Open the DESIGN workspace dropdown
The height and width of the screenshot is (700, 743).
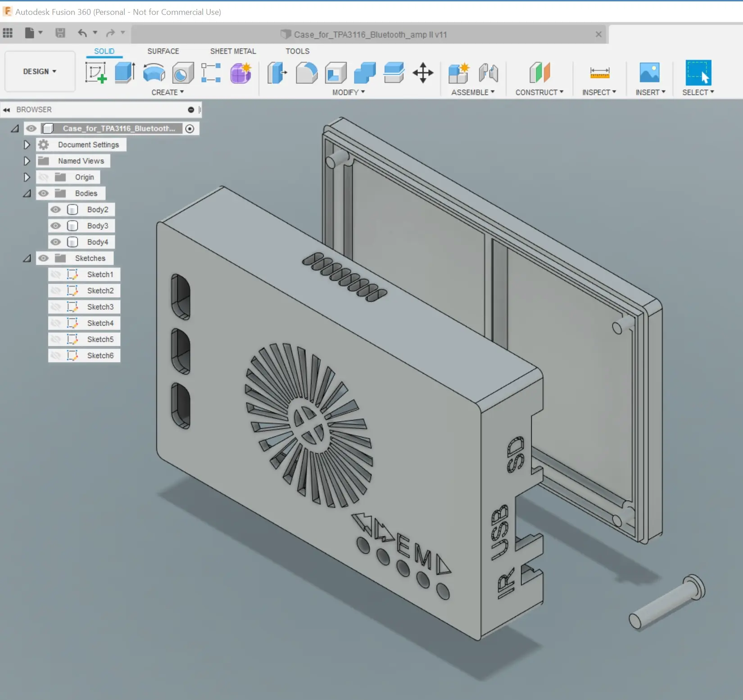pos(40,72)
